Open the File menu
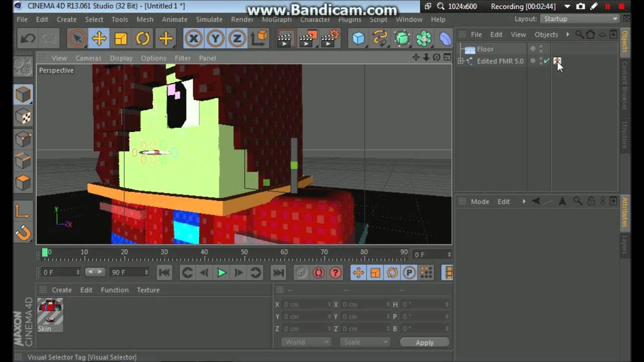The width and height of the screenshot is (644, 362). point(22,19)
